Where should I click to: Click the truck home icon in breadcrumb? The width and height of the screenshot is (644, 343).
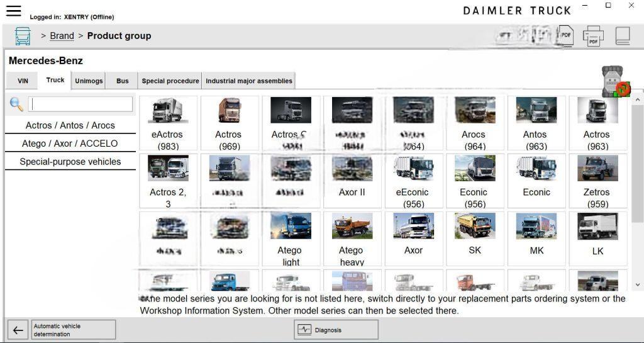[23, 36]
